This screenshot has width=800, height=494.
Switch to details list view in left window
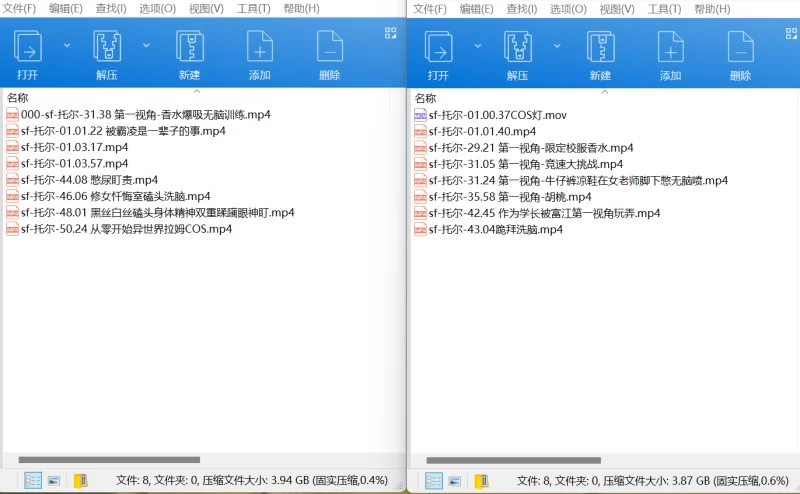(33, 480)
